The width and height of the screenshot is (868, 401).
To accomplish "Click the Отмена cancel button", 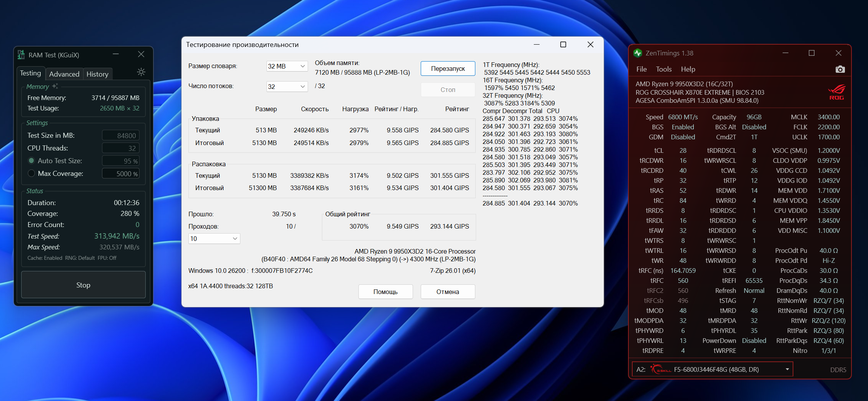I will [448, 292].
